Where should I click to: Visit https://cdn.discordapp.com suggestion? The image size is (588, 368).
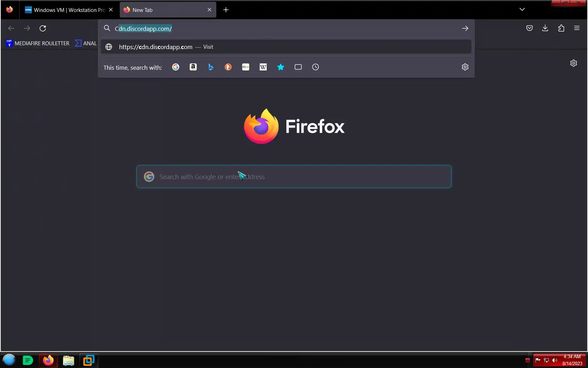(286, 47)
